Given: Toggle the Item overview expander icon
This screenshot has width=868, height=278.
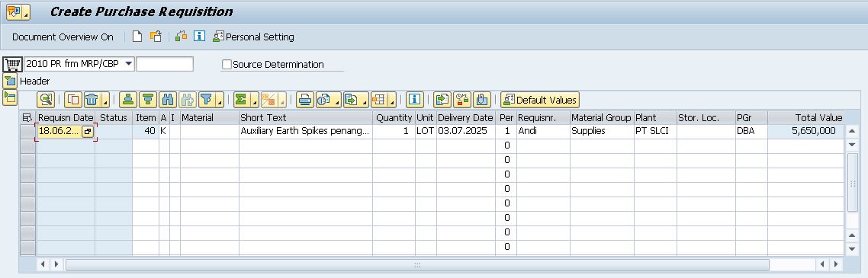Looking at the screenshot, I should pos(10,97).
